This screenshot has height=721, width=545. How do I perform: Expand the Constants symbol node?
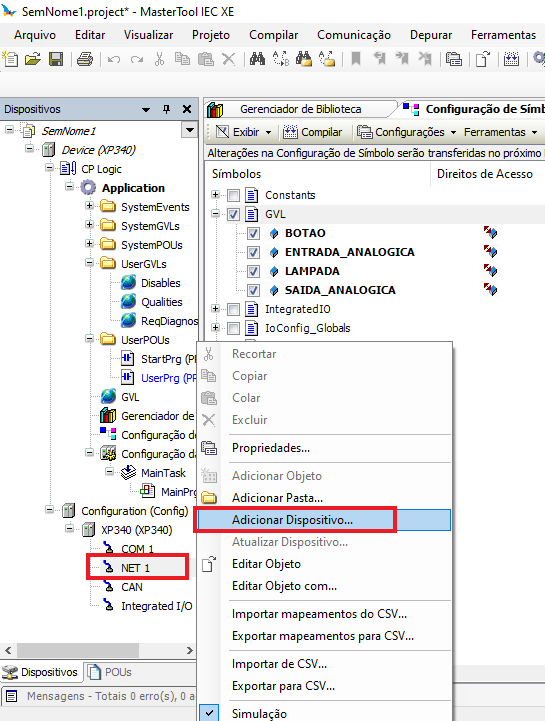(x=215, y=195)
